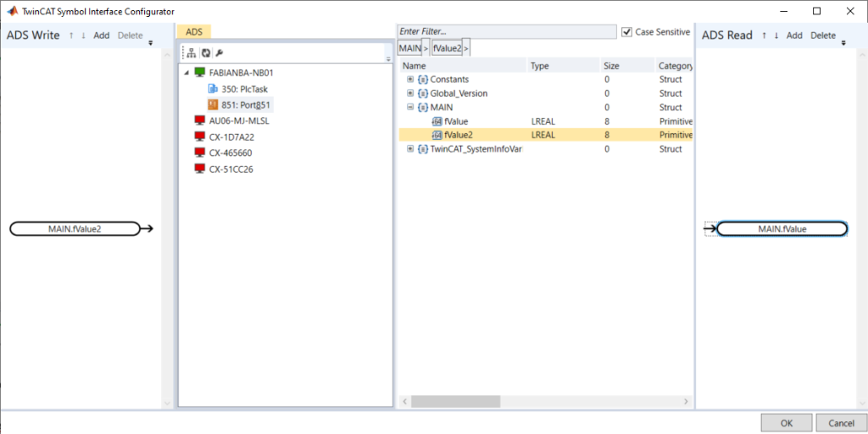
Task: Click the orange 851: Port851 icon
Action: point(214,105)
